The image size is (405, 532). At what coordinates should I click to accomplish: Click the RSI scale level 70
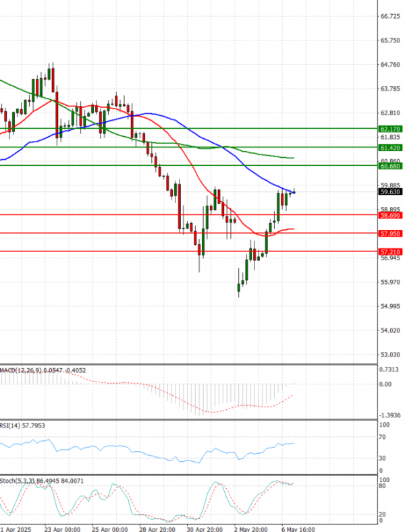point(383,437)
